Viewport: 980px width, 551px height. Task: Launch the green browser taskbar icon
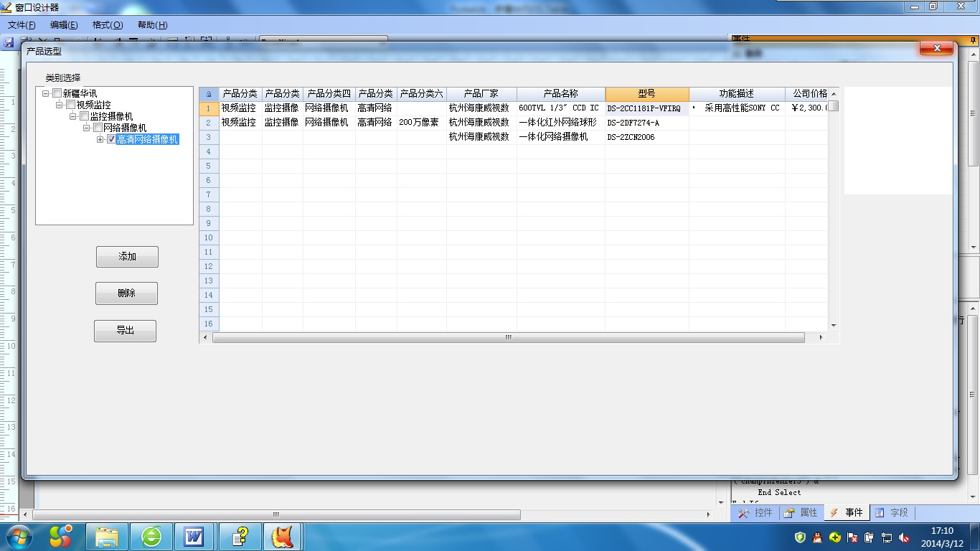click(x=151, y=537)
